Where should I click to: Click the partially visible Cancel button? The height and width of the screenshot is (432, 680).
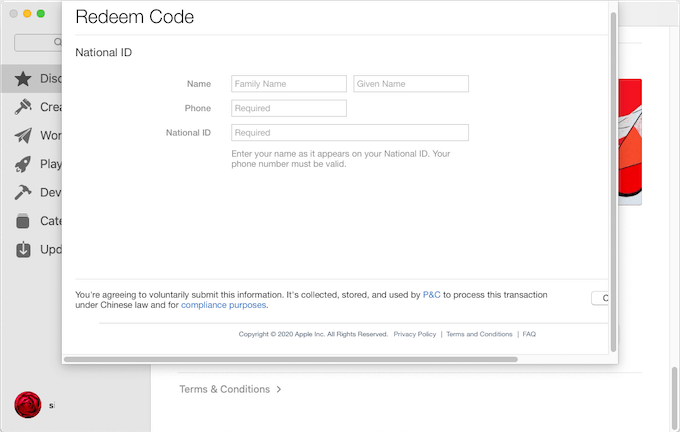point(600,298)
